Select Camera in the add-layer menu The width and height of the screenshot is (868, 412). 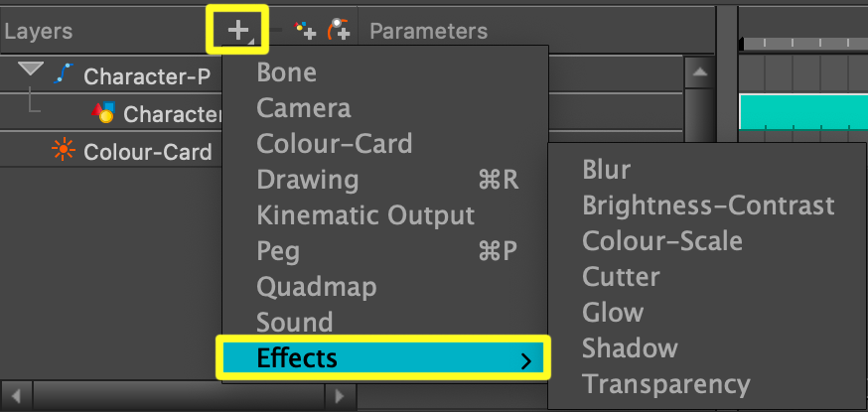[x=303, y=108]
